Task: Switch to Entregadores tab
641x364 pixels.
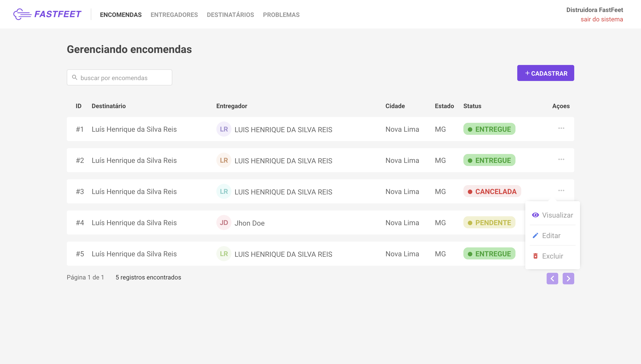Action: click(174, 15)
